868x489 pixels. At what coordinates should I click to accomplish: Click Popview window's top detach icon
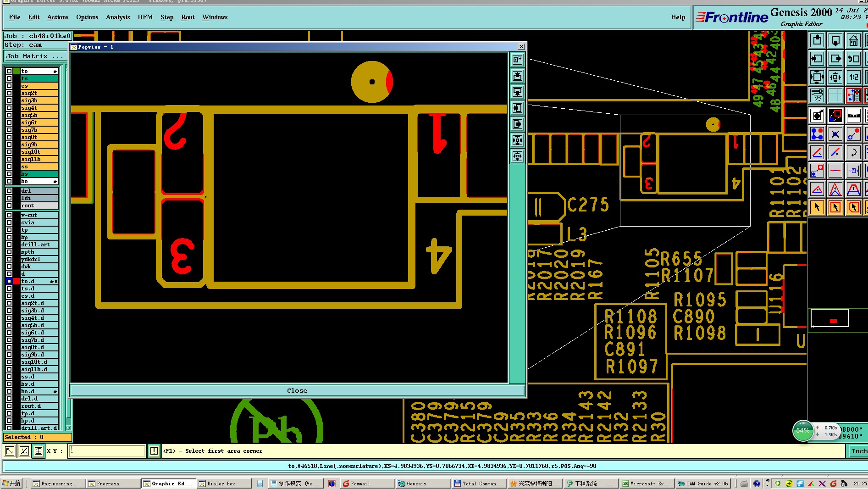click(x=517, y=60)
